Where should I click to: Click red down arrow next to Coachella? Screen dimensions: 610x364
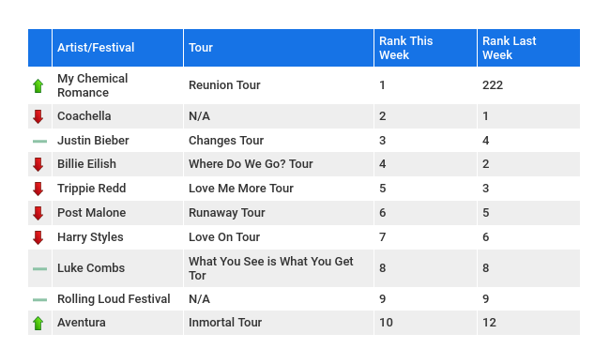[x=38, y=116]
